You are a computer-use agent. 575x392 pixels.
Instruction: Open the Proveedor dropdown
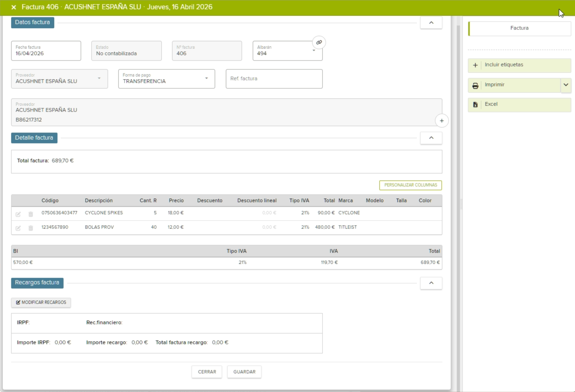tap(99, 78)
